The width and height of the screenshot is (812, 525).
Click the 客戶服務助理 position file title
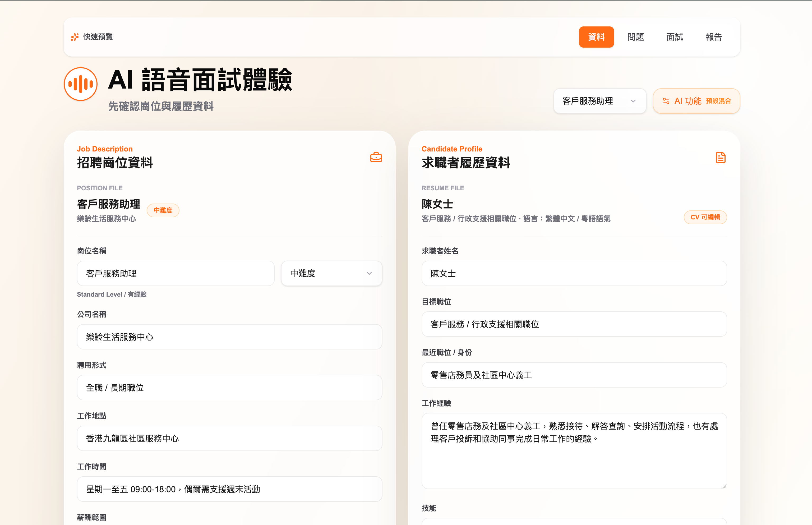(x=108, y=204)
